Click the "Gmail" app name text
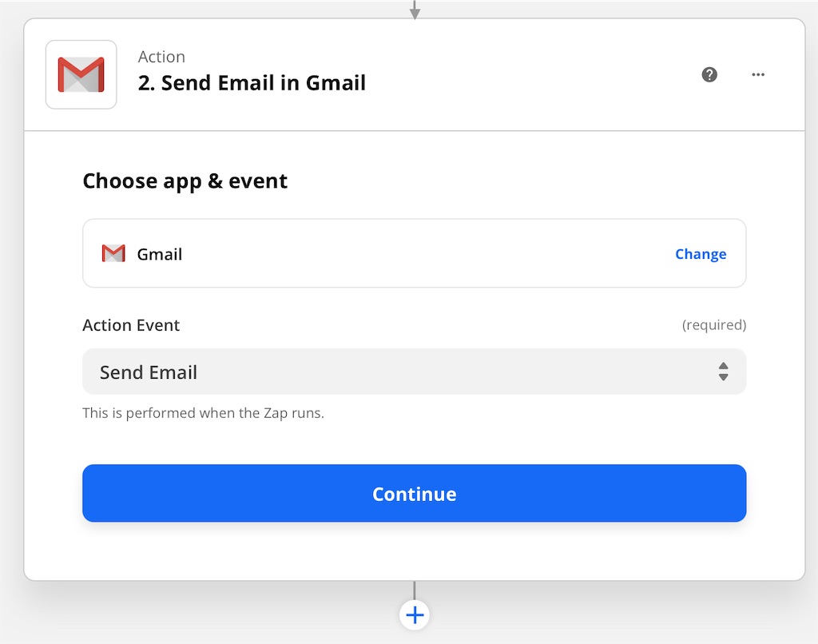 click(x=160, y=254)
